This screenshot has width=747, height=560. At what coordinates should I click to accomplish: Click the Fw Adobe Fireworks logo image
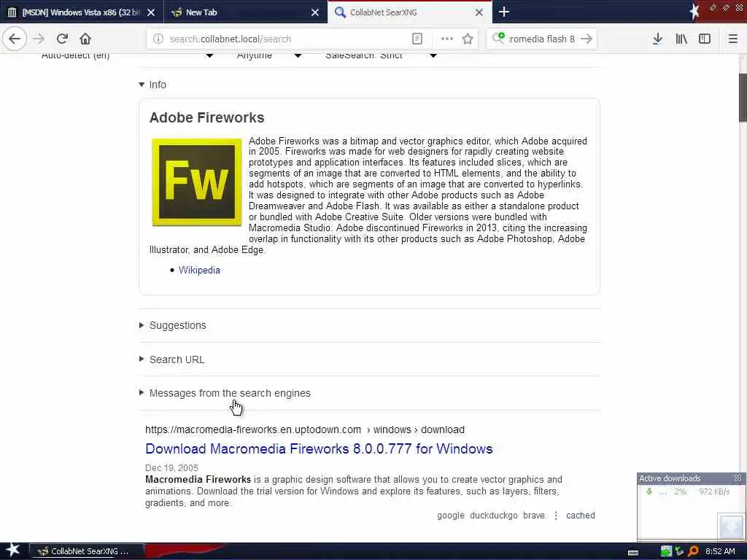(x=197, y=182)
